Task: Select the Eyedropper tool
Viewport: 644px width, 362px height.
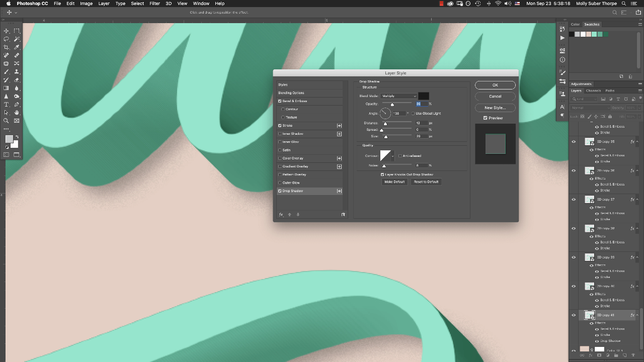Action: coord(17,47)
